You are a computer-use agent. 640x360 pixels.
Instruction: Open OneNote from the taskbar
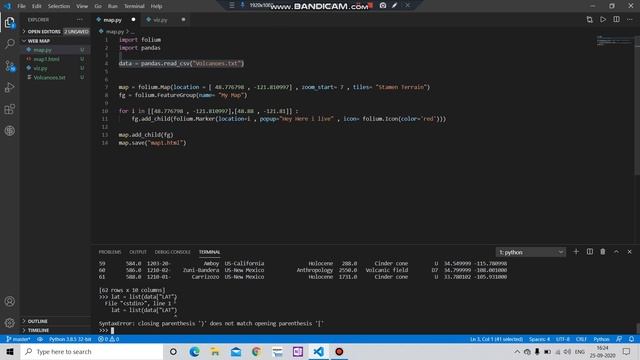pos(298,351)
